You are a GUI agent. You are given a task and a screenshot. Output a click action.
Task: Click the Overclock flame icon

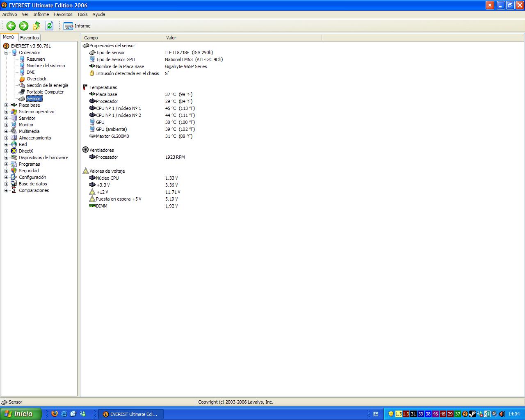pos(22,79)
